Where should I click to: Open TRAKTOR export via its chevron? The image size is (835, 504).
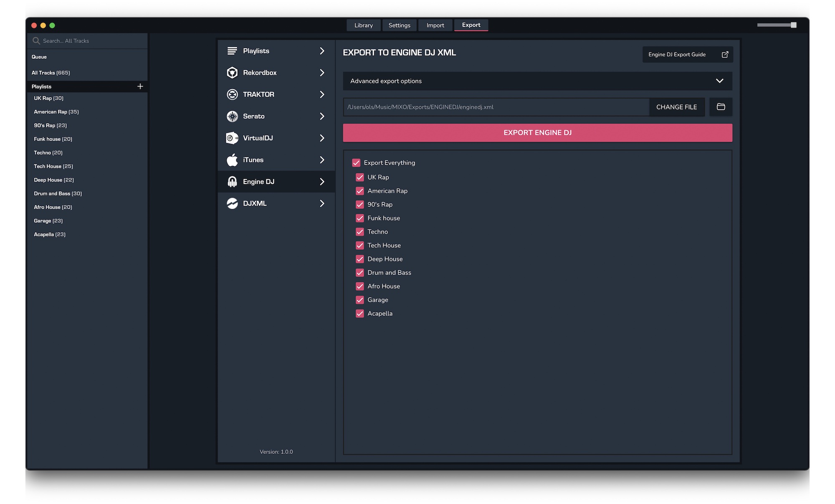pos(322,94)
